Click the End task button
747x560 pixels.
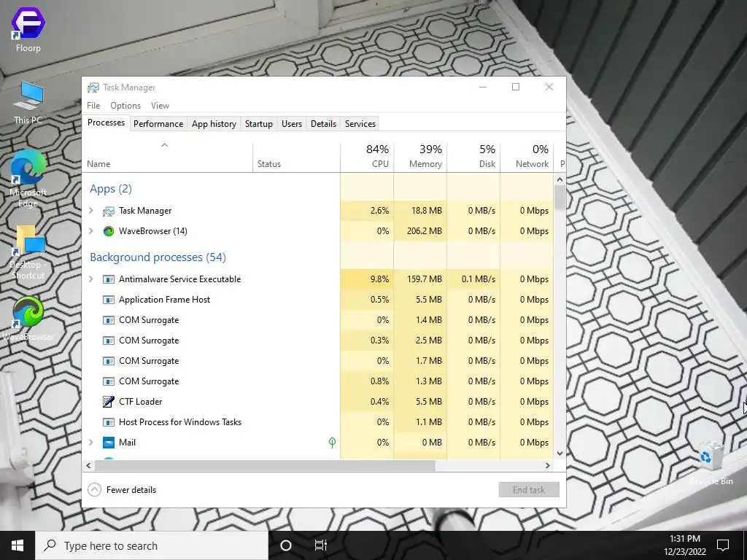click(x=529, y=489)
